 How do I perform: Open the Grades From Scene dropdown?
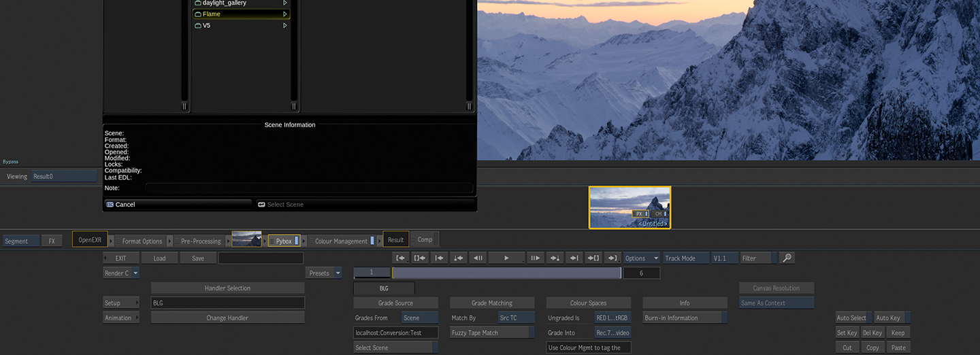point(420,318)
